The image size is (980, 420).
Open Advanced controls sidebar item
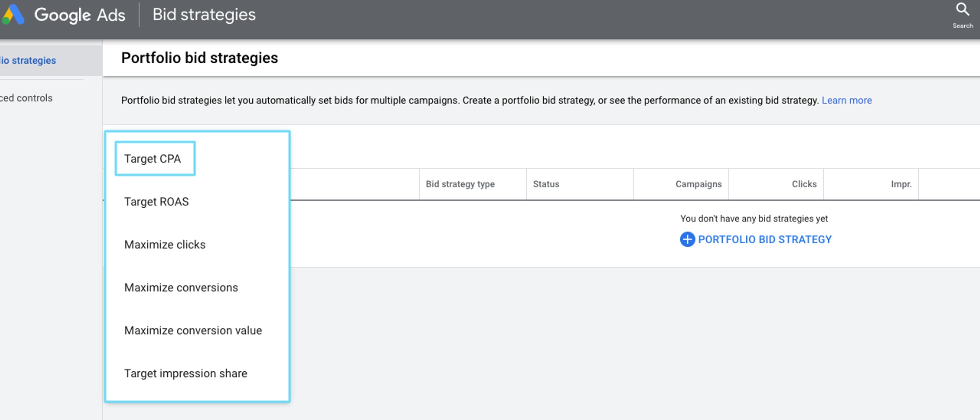pyautogui.click(x=27, y=98)
